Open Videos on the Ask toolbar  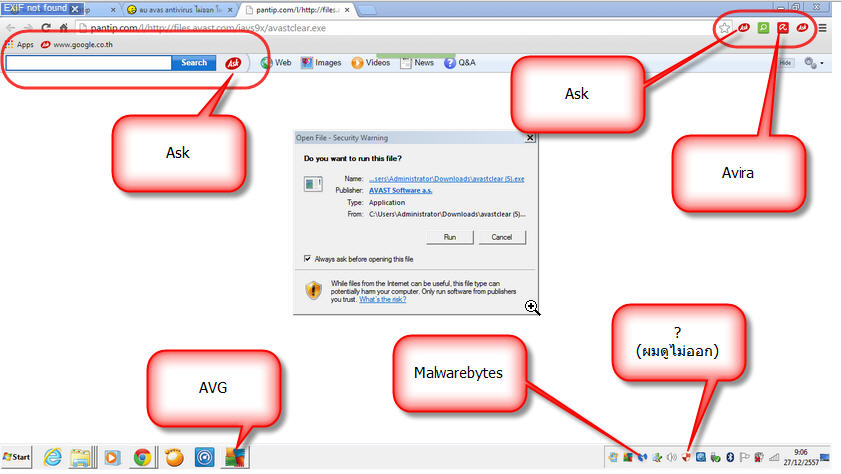click(371, 63)
